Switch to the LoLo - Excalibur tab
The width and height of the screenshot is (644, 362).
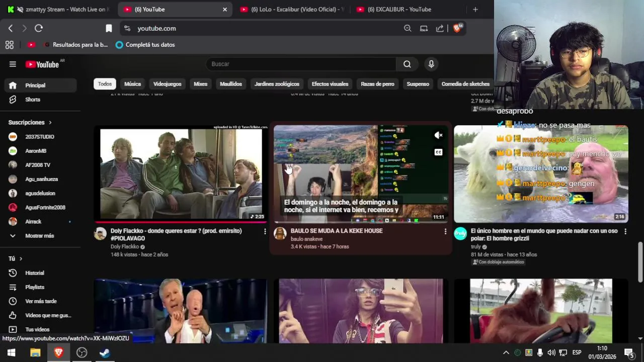point(292,9)
